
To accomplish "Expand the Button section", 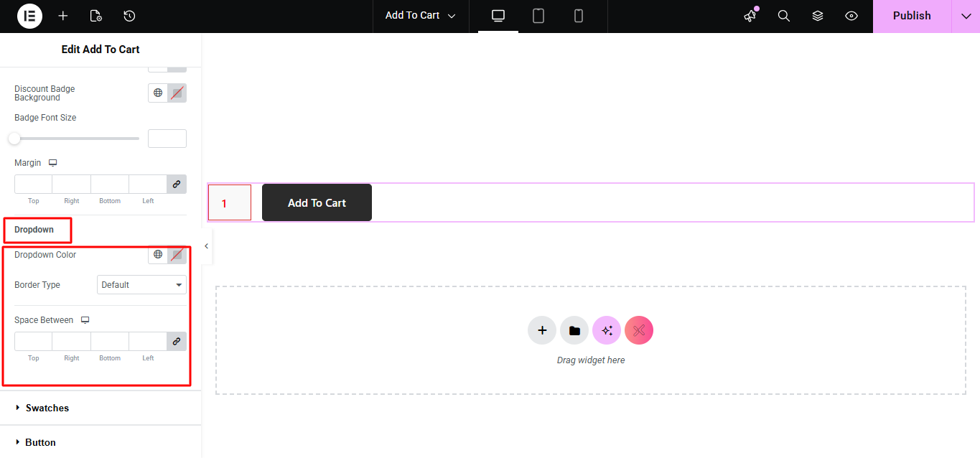I will (x=40, y=442).
